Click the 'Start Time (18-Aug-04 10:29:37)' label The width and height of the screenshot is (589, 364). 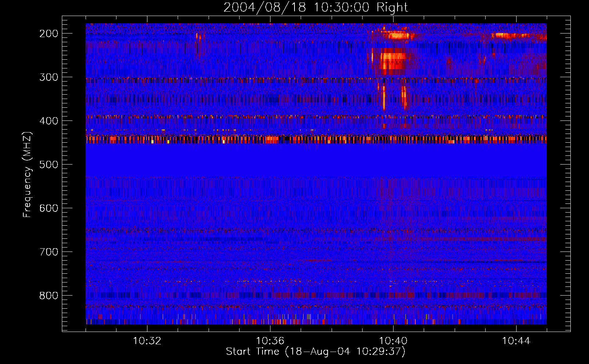pos(316,352)
